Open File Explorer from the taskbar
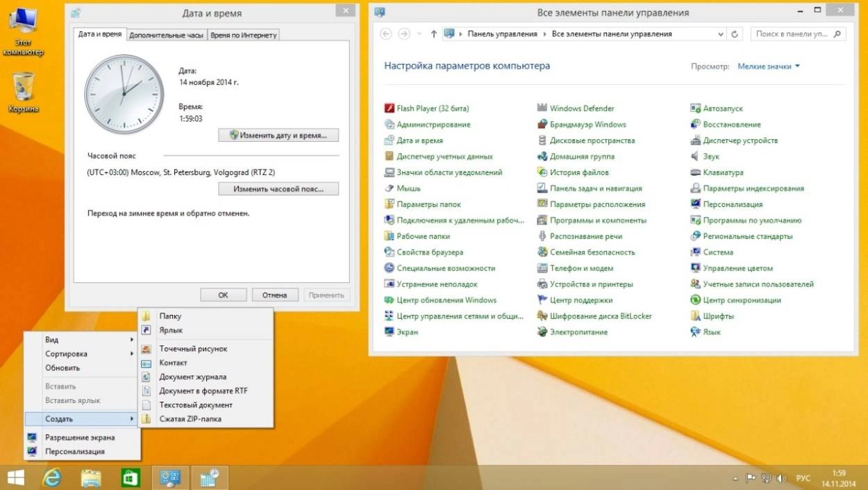868x490 pixels. click(92, 477)
